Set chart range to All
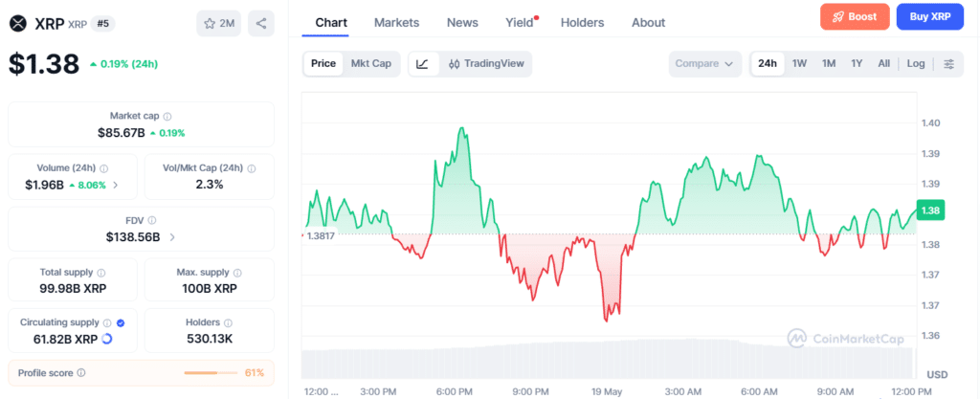The height and width of the screenshot is (399, 980). tap(883, 64)
